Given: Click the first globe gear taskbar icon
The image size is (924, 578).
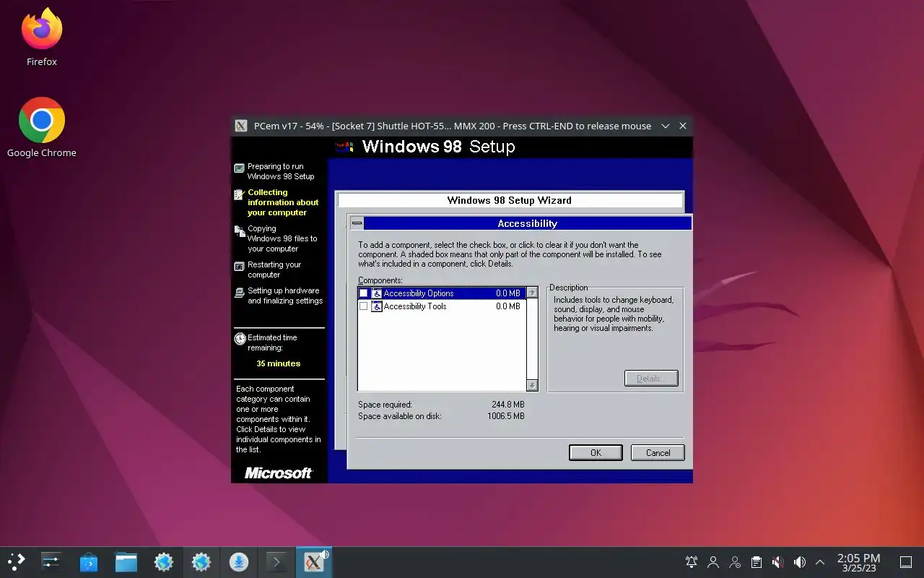Looking at the screenshot, I should point(164,562).
